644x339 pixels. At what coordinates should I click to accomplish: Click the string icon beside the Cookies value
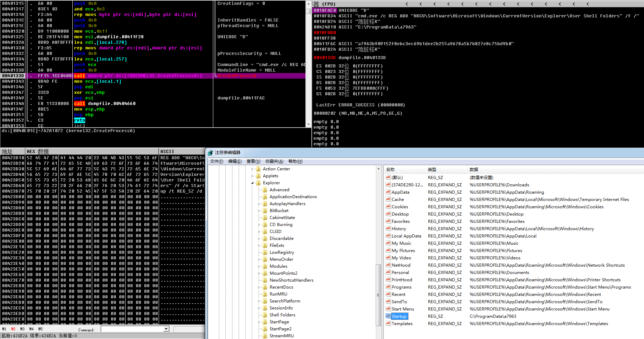coord(388,207)
